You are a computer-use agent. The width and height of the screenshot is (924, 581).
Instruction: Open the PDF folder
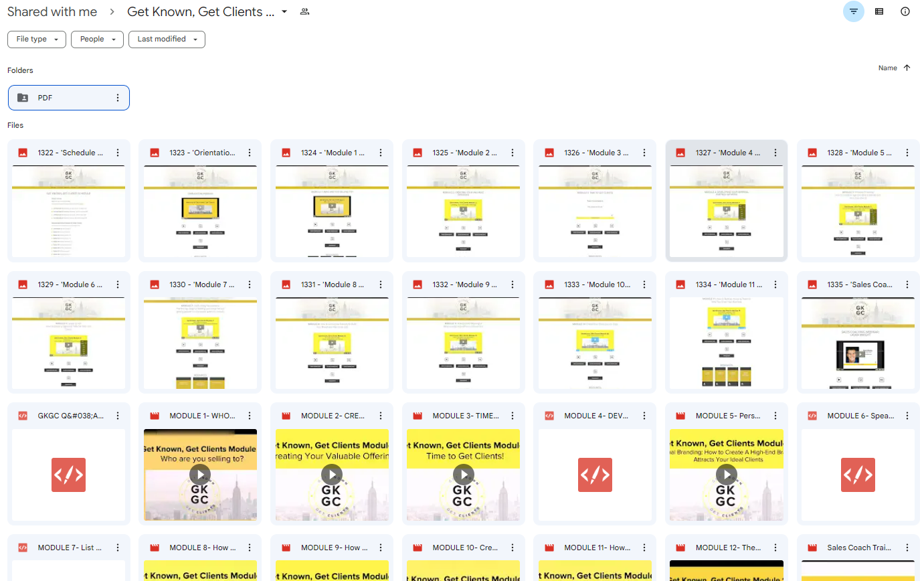click(69, 98)
